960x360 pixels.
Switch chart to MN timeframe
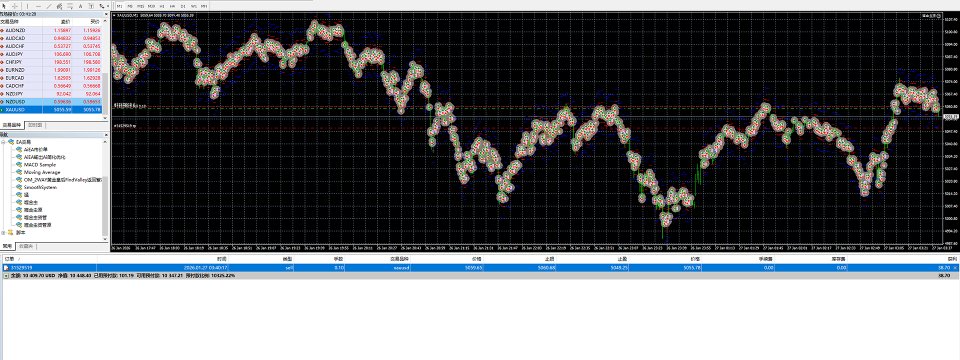coord(204,6)
